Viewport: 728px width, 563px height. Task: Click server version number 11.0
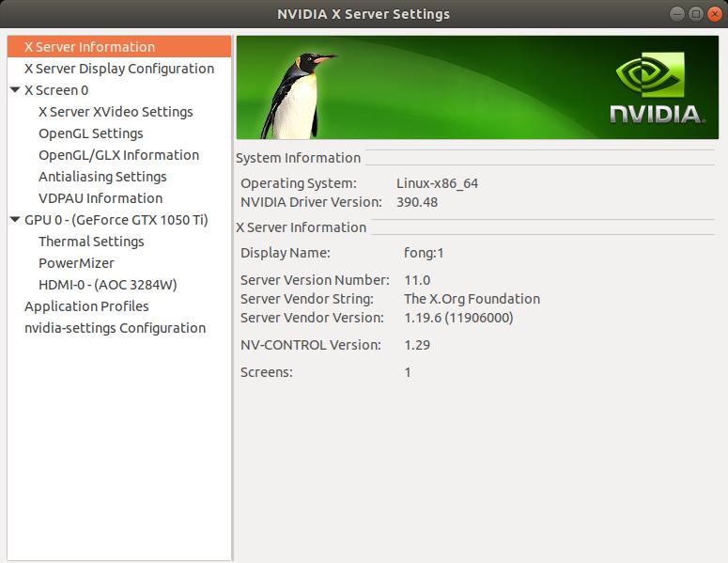pyautogui.click(x=417, y=281)
